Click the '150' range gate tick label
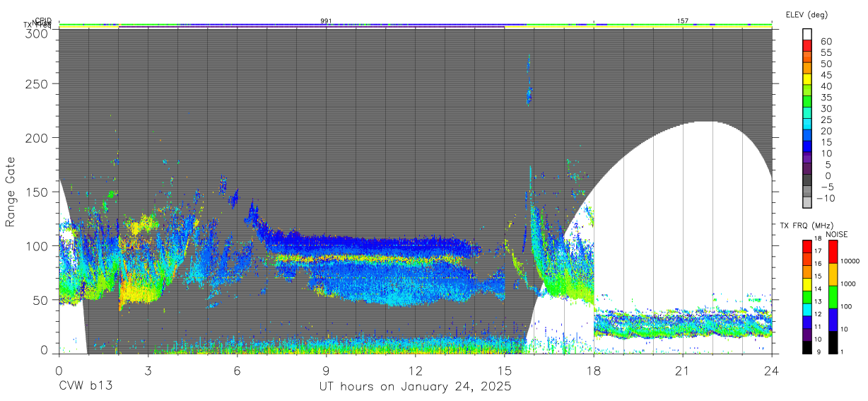Screen dimensions: 868x401 pos(38,192)
